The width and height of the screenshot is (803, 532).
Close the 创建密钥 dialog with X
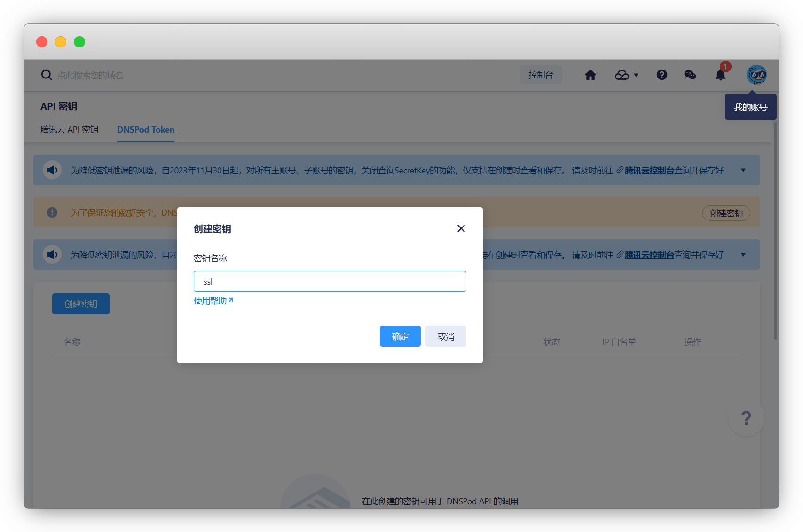click(461, 228)
